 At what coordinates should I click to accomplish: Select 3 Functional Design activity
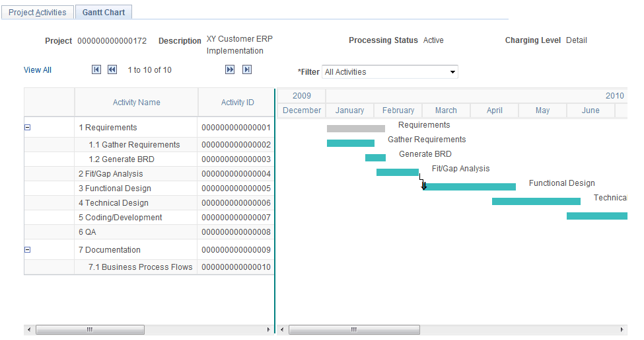115,189
